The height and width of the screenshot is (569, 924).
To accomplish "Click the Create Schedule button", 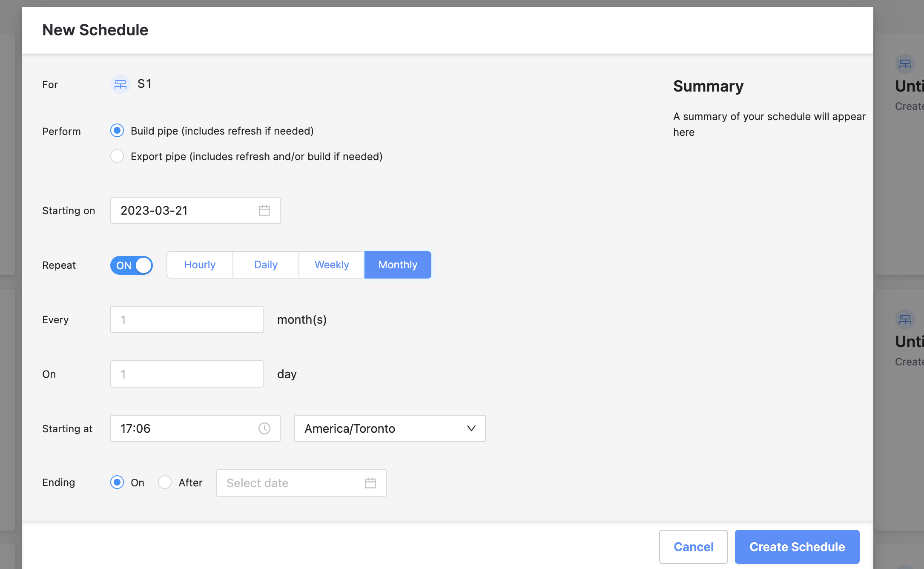I will click(x=797, y=546).
